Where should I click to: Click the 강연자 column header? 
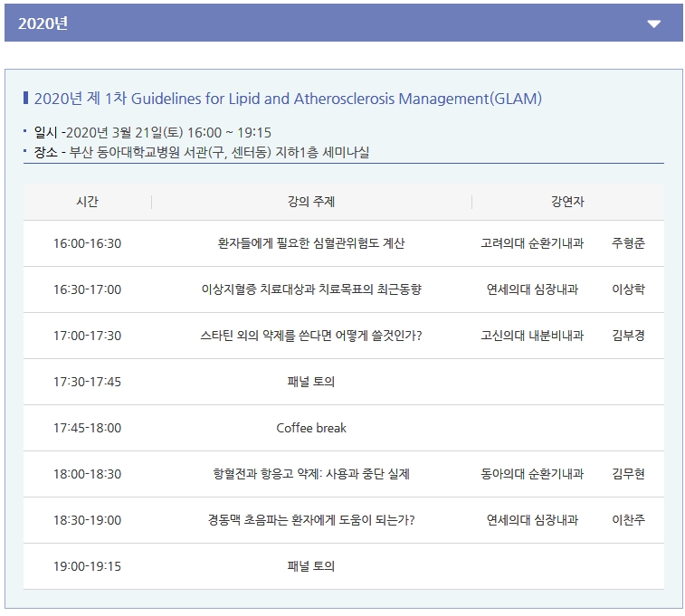(567, 202)
